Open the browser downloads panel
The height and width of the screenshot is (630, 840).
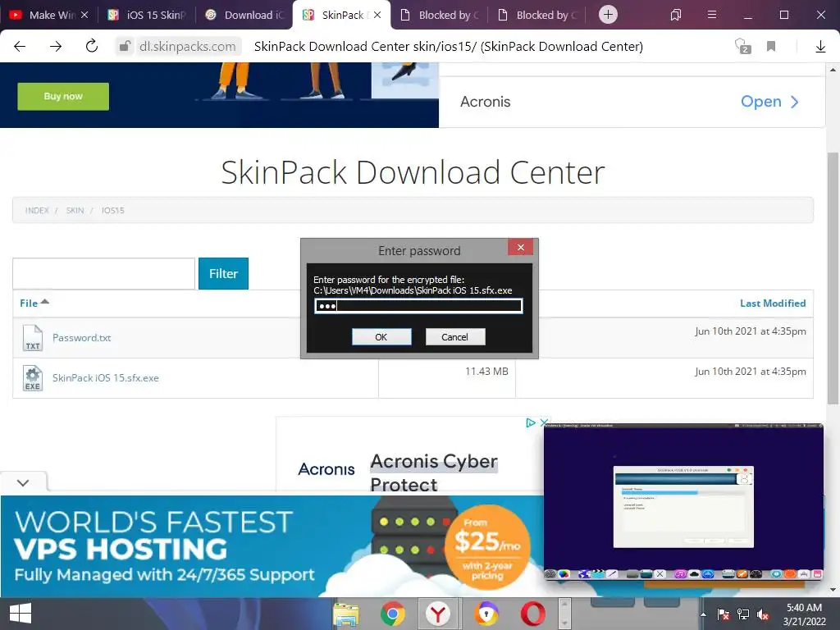pyautogui.click(x=820, y=47)
